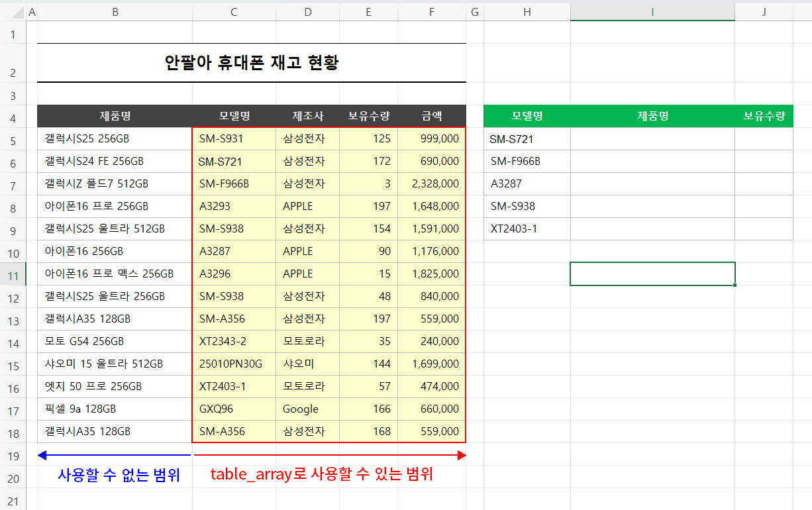Select the cell 모토 G54 256GB
This screenshot has height=510, width=812.
pyautogui.click(x=115, y=342)
